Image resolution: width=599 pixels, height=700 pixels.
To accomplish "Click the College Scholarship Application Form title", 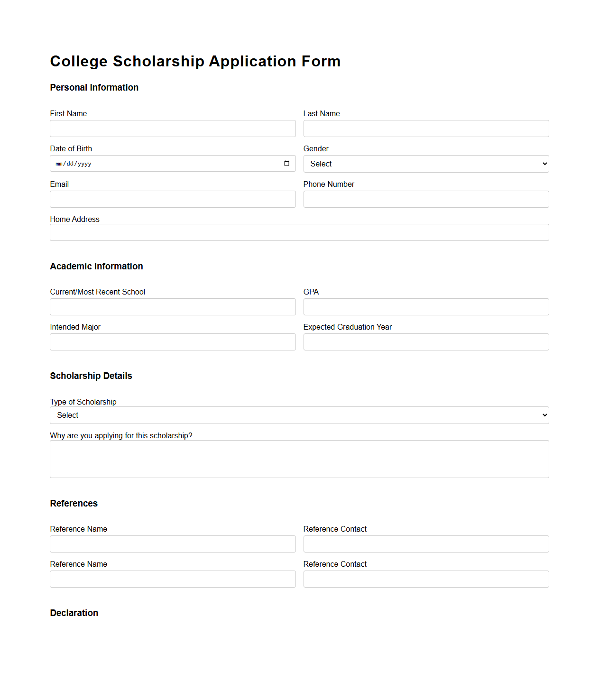I will (x=195, y=61).
